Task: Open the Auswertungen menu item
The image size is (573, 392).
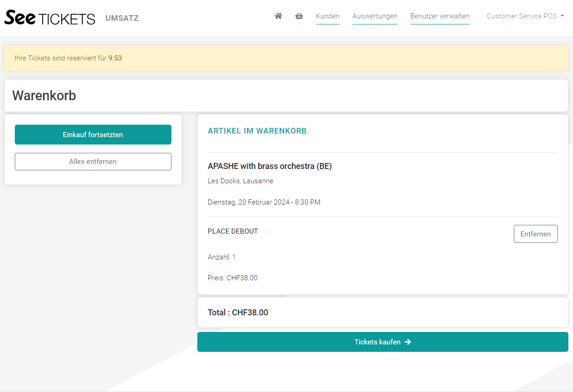Action: [x=375, y=16]
